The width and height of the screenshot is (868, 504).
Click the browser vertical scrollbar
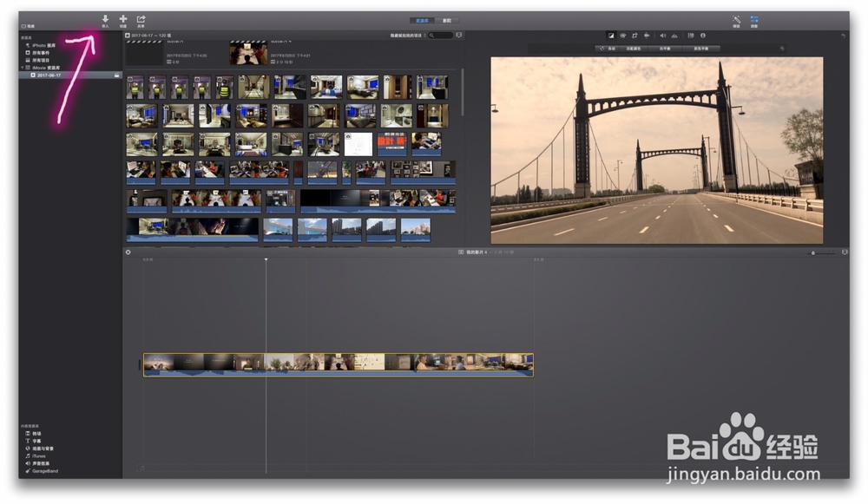coord(463,93)
